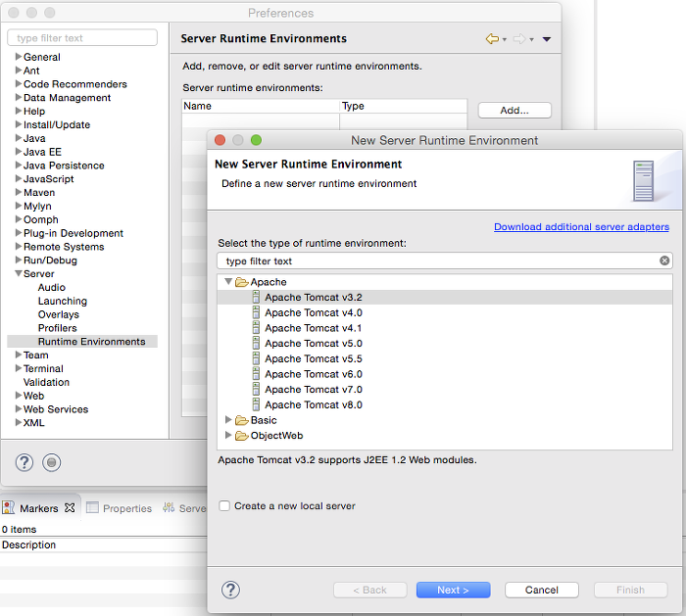Click the Tomcat v5.5 server icon
The height and width of the screenshot is (616, 686).
click(x=256, y=358)
